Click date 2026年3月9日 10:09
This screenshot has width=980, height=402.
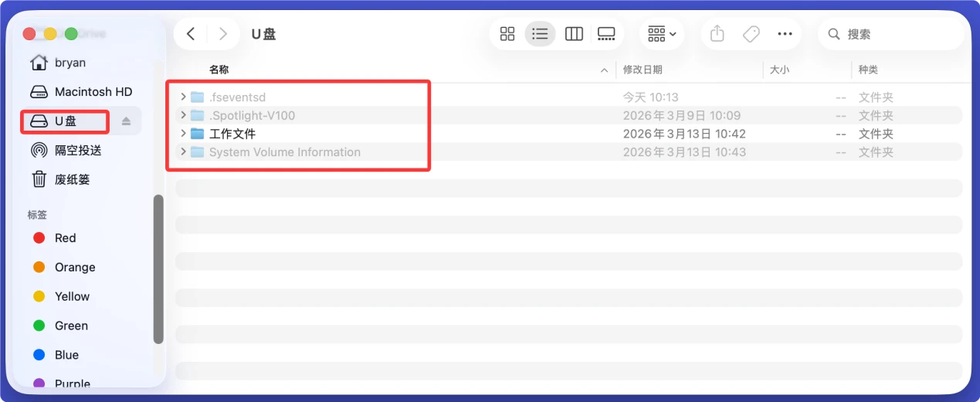[682, 116]
